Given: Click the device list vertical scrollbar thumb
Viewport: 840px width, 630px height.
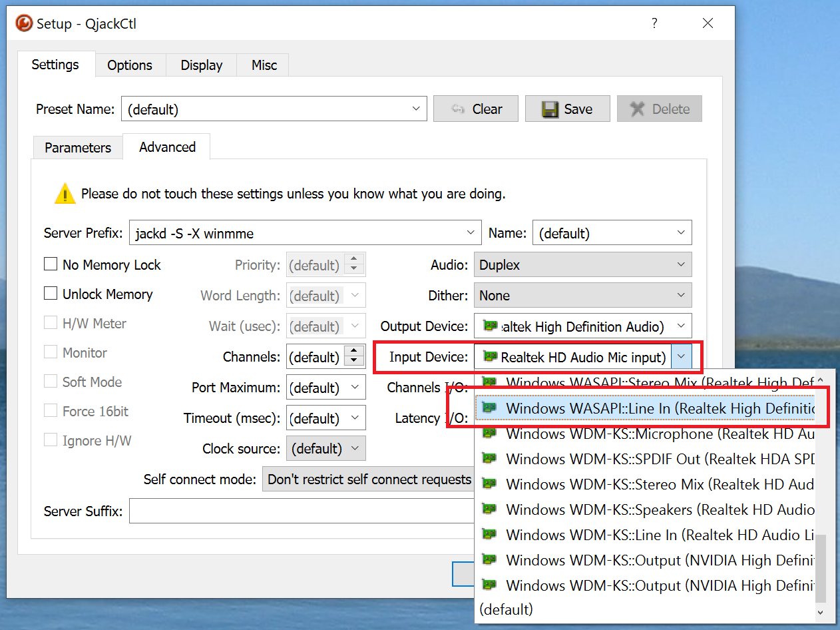Looking at the screenshot, I should coord(821,567).
